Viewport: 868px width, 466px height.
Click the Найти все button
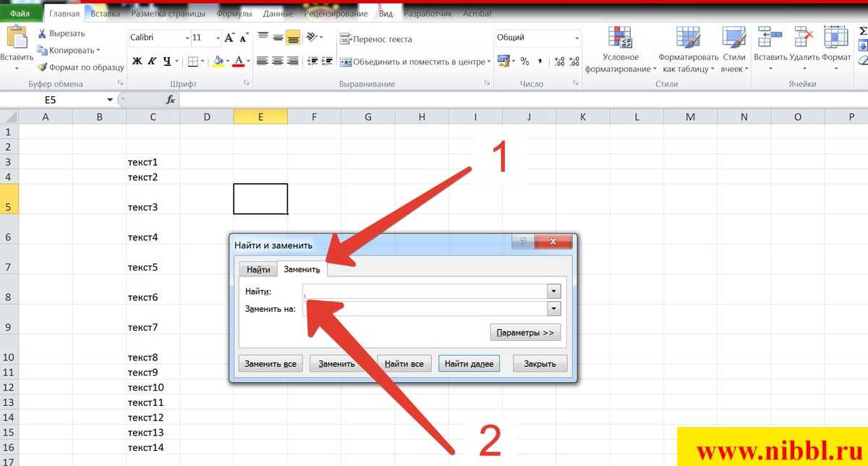[404, 363]
